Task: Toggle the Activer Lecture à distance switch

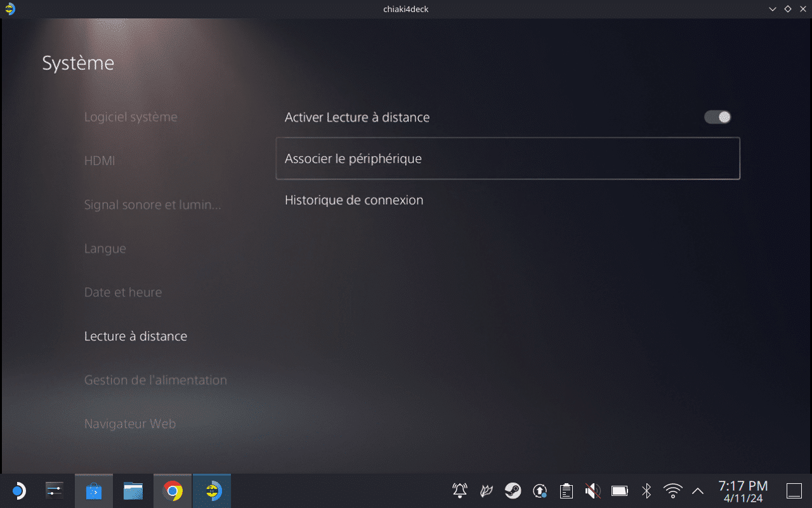Action: [x=717, y=117]
